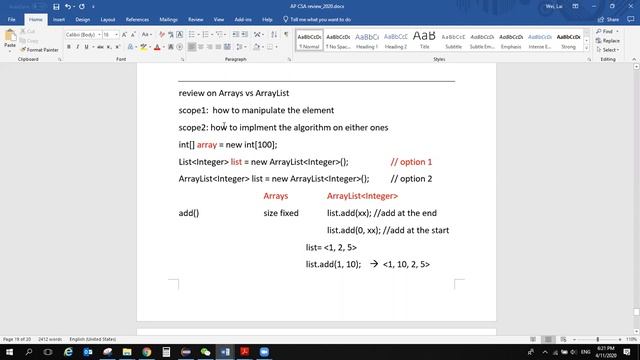Undo the last action
The height and width of the screenshot is (360, 640).
[x=68, y=7]
